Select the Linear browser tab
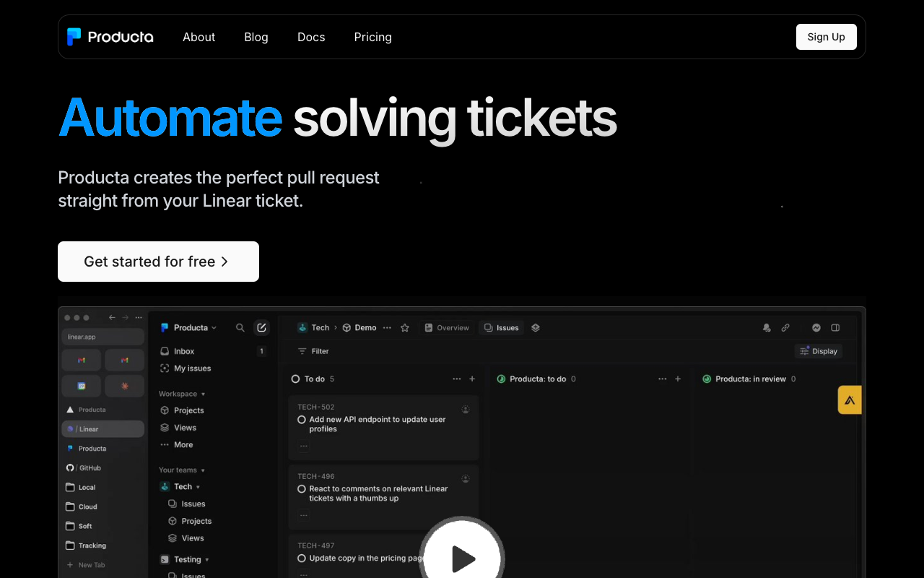Screen dimensions: 924x578 point(103,429)
